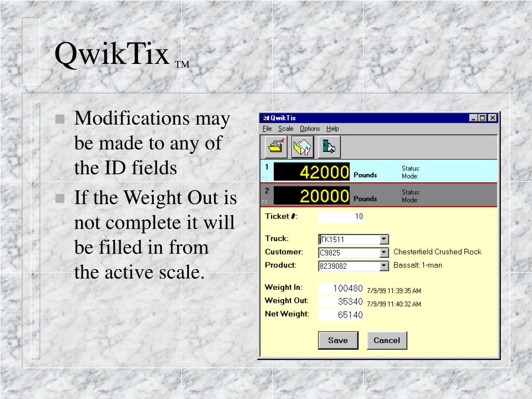
Task: Open the Options menu
Action: point(310,129)
